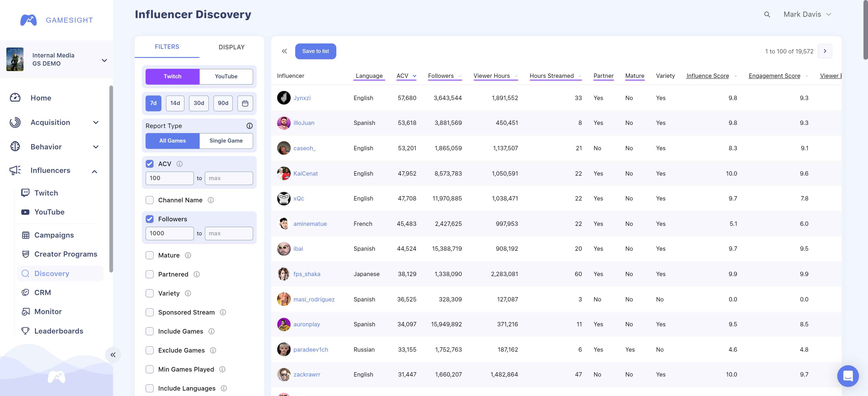Open CRM page
The height and width of the screenshot is (396, 868).
(42, 292)
